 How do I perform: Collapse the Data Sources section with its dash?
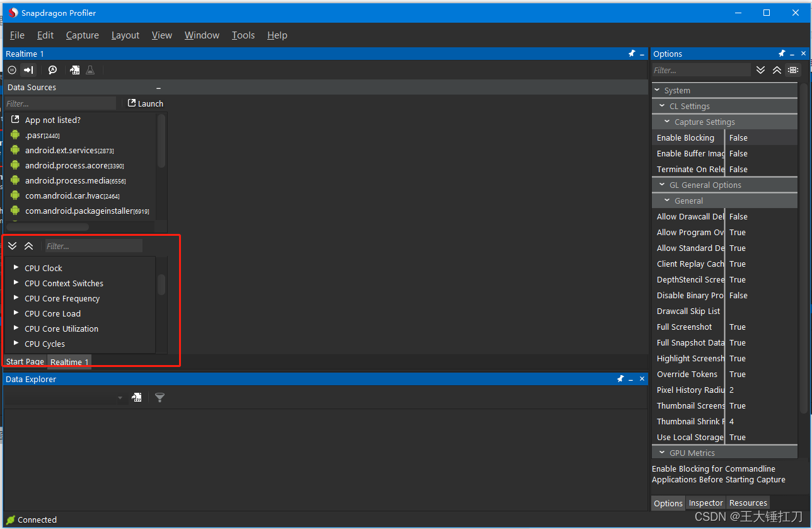[158, 88]
